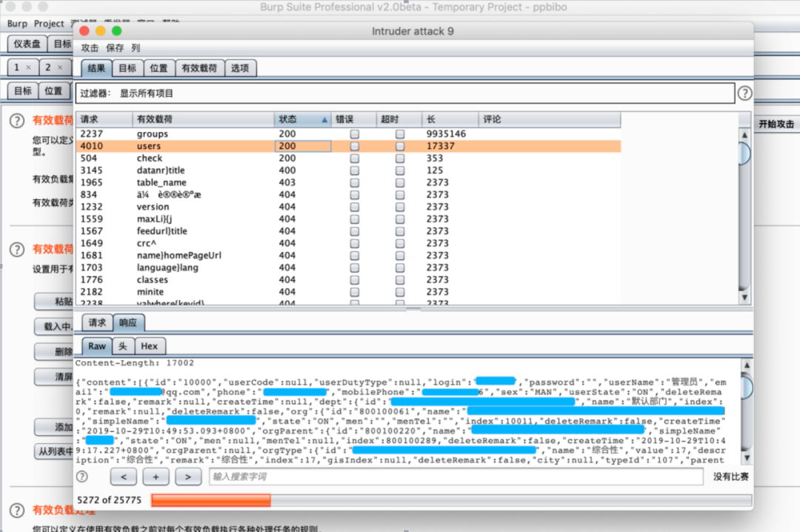Sort by 评论 column header

click(550, 119)
